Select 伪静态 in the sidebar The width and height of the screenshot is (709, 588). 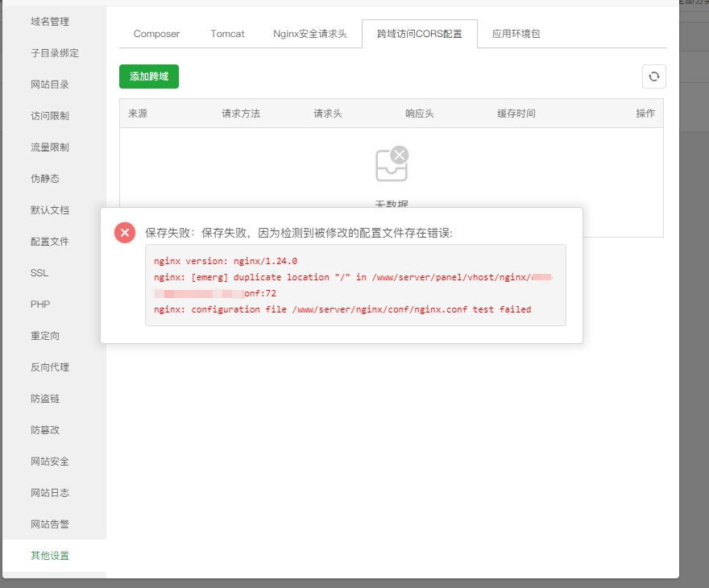(x=45, y=179)
